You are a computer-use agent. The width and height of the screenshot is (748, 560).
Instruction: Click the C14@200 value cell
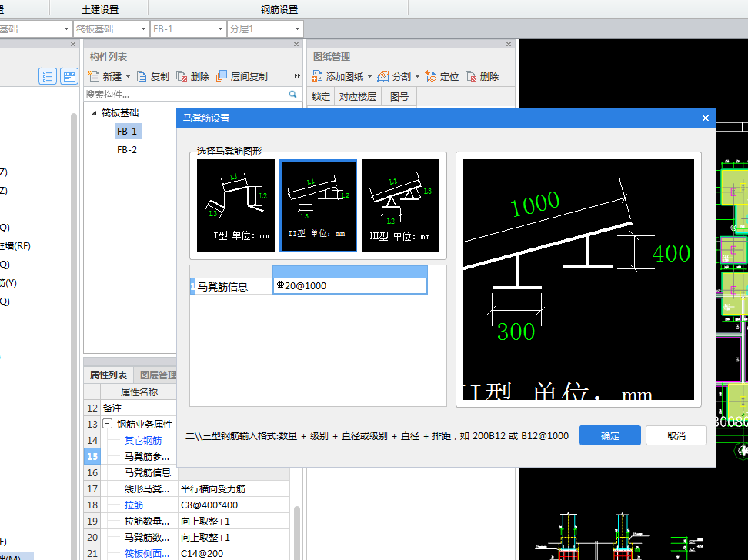click(234, 553)
